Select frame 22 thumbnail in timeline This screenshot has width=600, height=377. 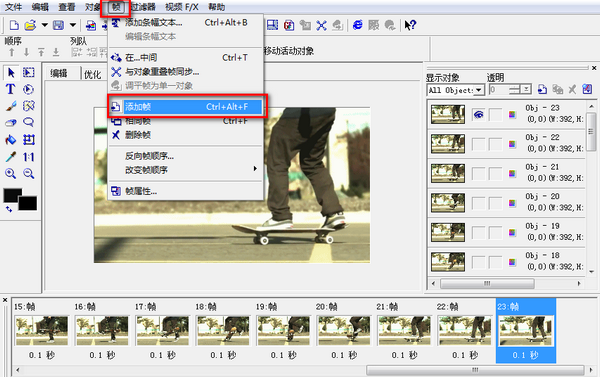click(464, 331)
